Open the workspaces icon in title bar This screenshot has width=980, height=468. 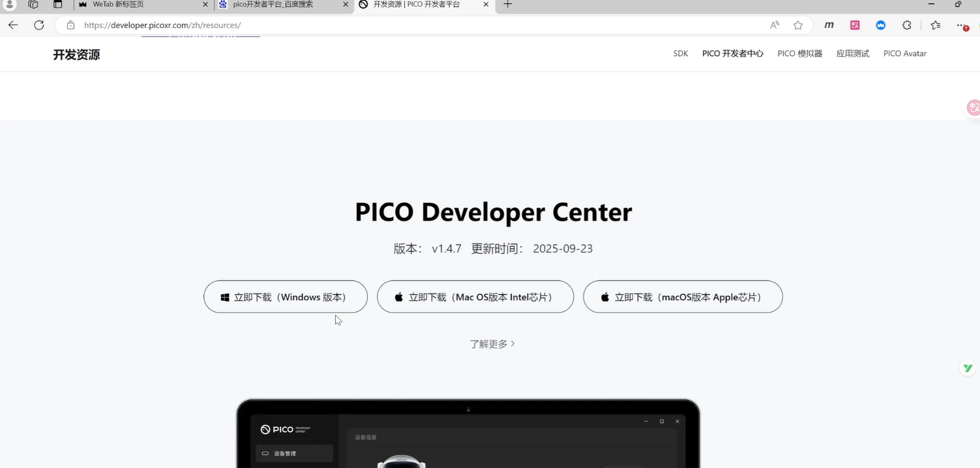pos(33,5)
